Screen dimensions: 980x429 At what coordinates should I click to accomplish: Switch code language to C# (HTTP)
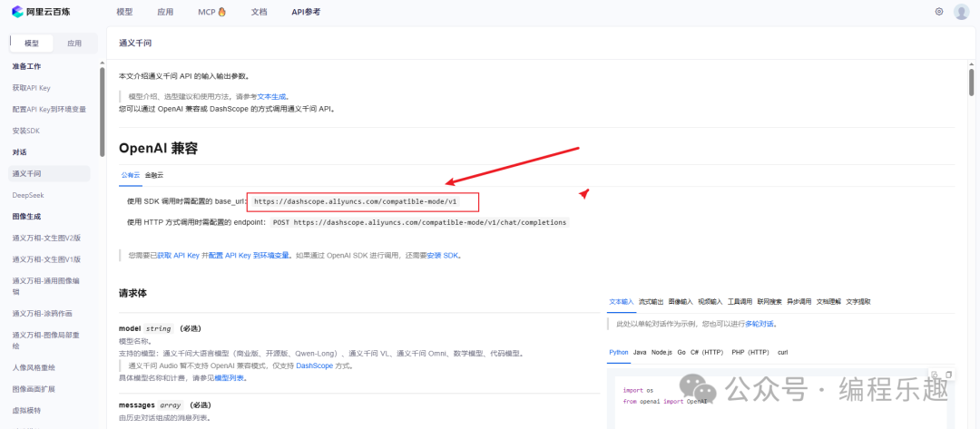point(706,352)
